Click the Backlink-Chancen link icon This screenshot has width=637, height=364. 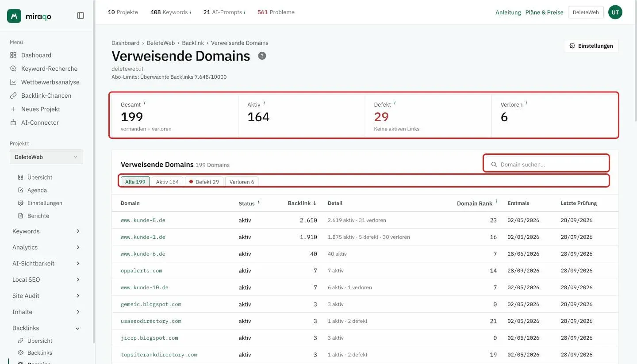13,96
